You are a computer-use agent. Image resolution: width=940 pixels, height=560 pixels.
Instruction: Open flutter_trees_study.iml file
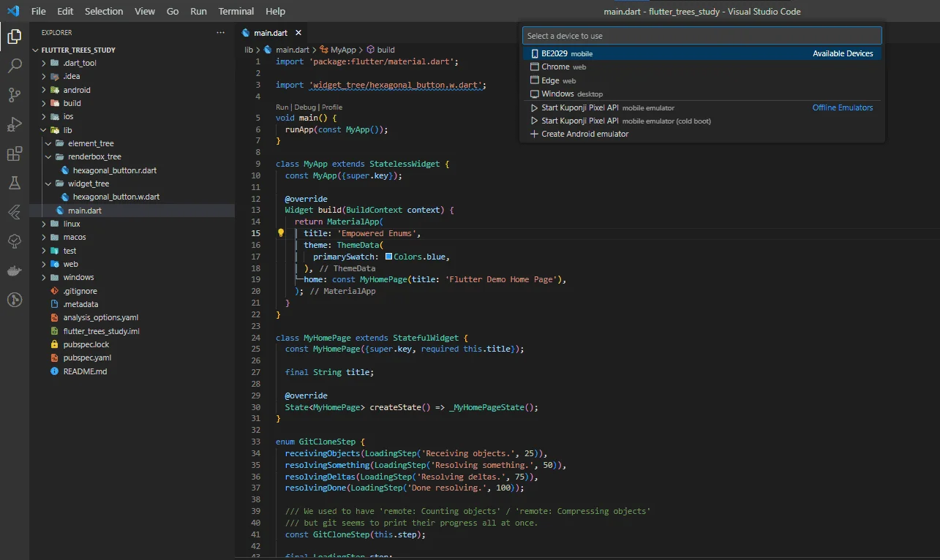click(102, 331)
